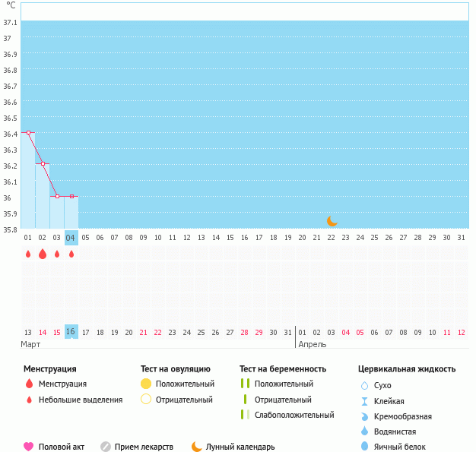476x452 pixels.
Task: Click the small drop under day 04
Action: (x=71, y=254)
